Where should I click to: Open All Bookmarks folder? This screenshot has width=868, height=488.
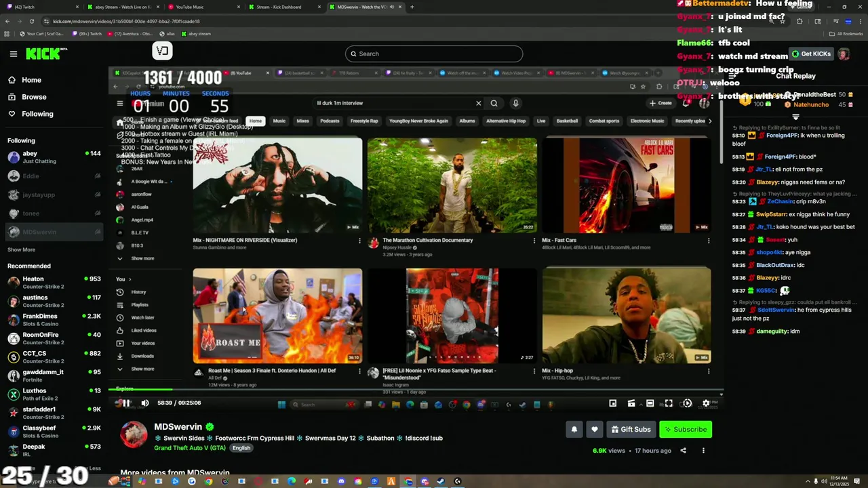pos(847,34)
